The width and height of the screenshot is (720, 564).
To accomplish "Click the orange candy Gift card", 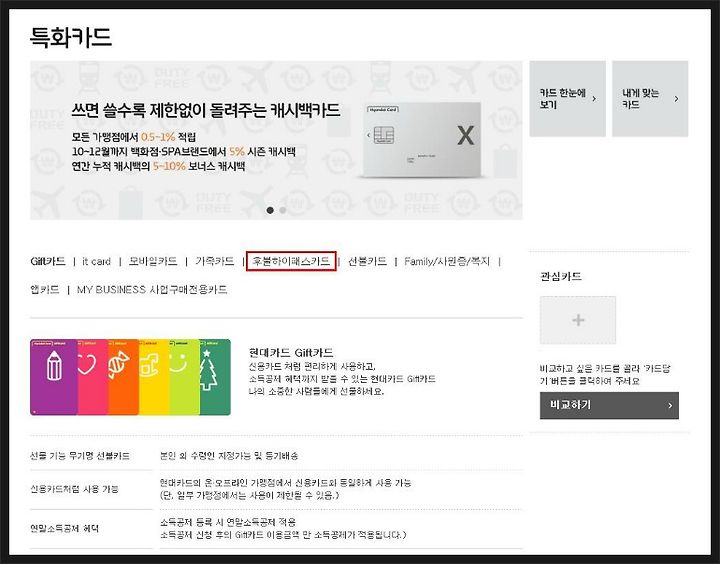I will [123, 377].
